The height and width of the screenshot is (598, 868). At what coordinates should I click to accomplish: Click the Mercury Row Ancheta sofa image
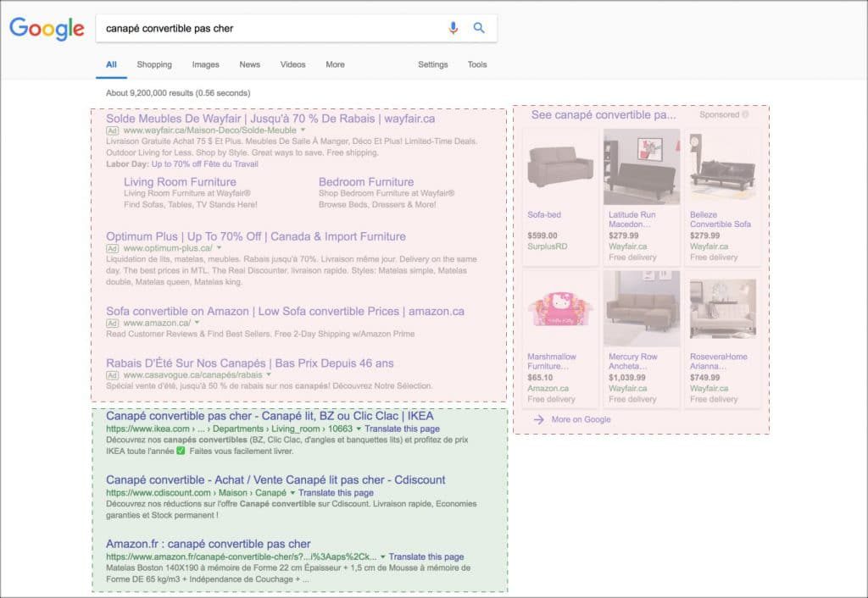(642, 309)
